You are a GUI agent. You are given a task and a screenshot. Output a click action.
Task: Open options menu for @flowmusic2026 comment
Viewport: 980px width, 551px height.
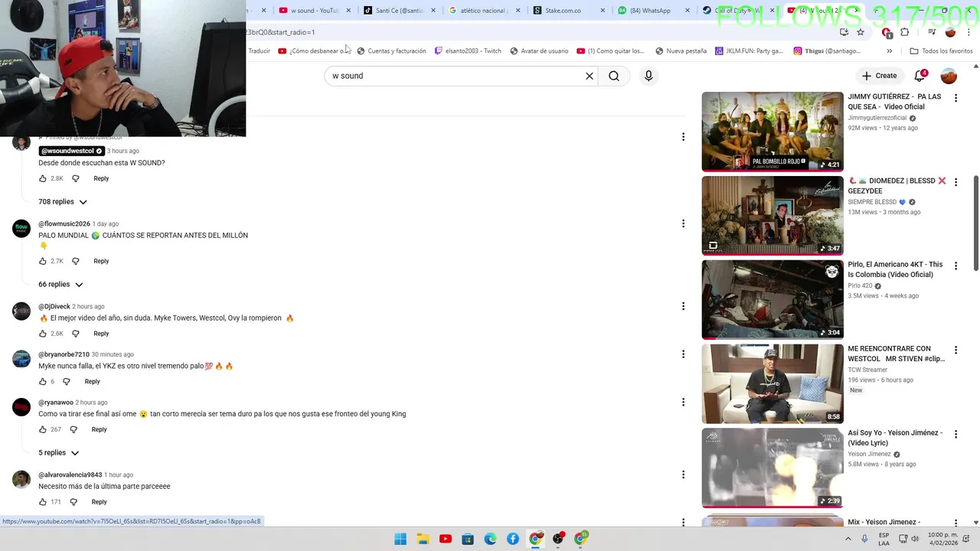(683, 223)
